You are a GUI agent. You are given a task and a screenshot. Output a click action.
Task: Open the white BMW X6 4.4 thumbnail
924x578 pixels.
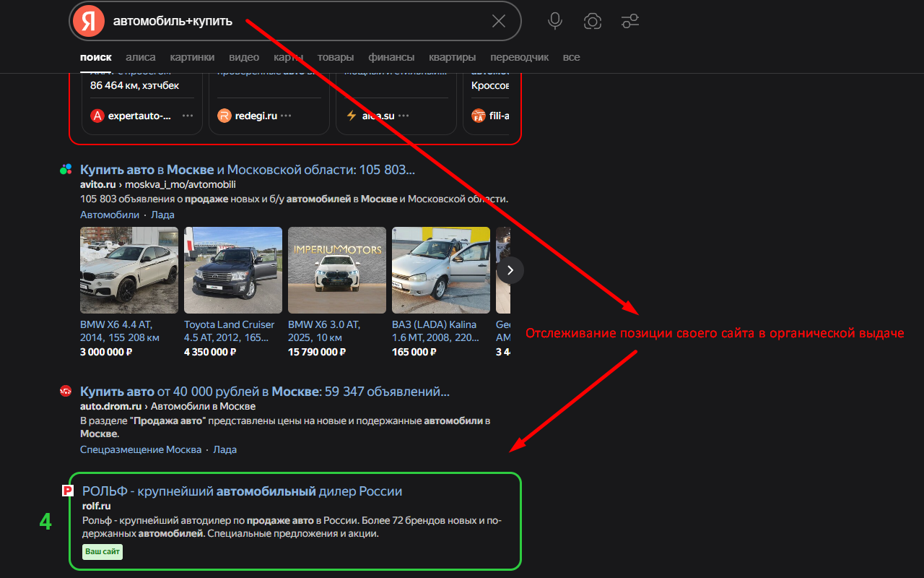[129, 270]
